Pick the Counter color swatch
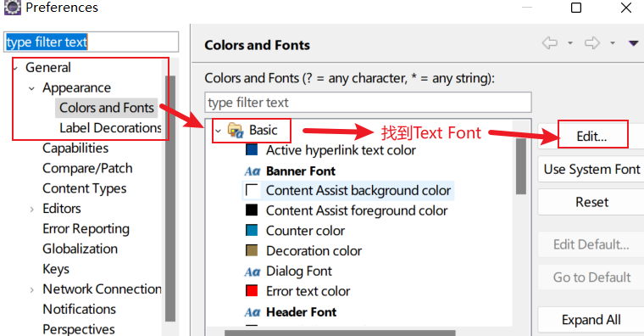The width and height of the screenshot is (644, 336). (x=252, y=230)
